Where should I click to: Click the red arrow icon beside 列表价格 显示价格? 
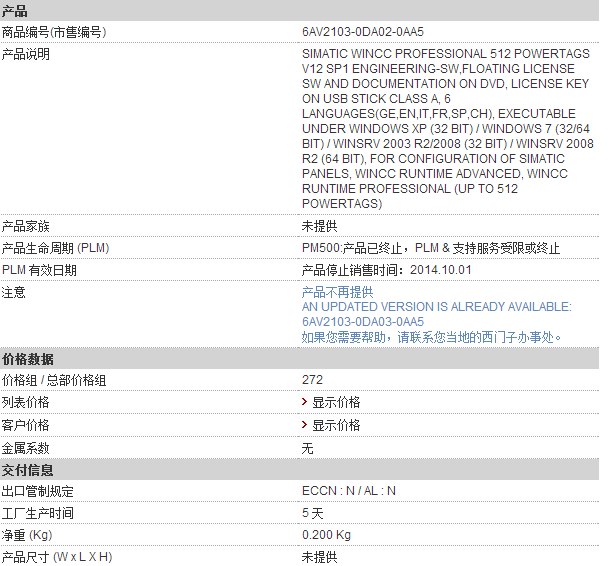(305, 401)
